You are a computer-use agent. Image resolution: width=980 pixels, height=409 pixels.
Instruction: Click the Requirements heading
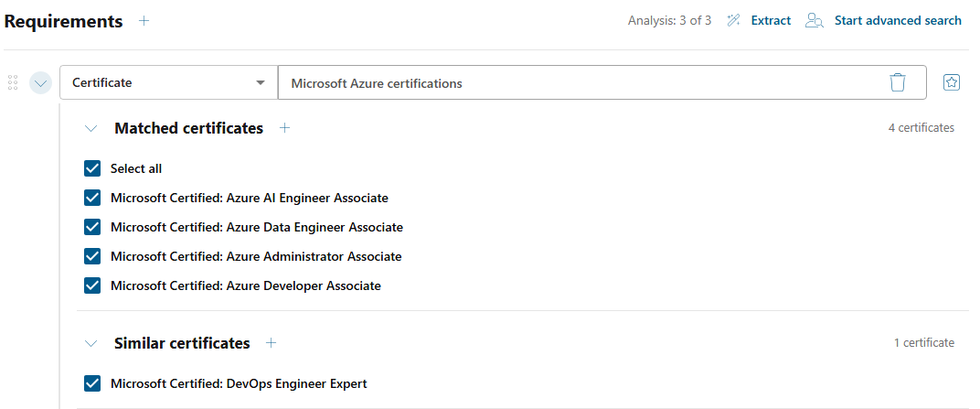click(x=64, y=21)
